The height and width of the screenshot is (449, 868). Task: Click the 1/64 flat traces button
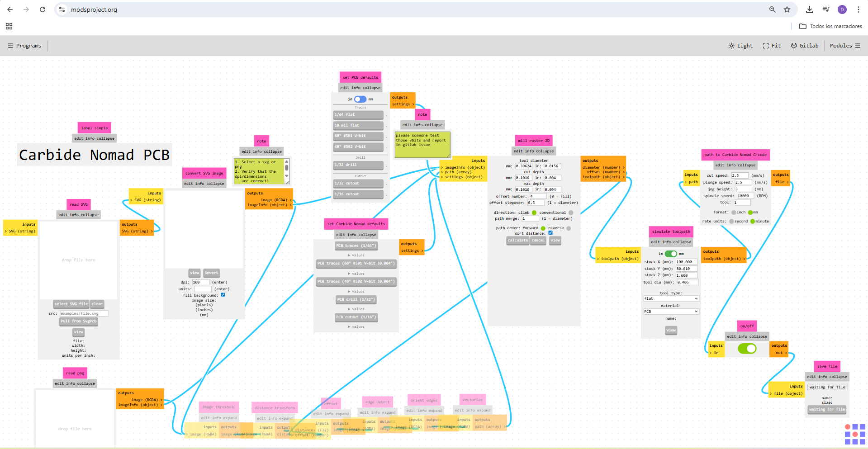click(x=358, y=115)
